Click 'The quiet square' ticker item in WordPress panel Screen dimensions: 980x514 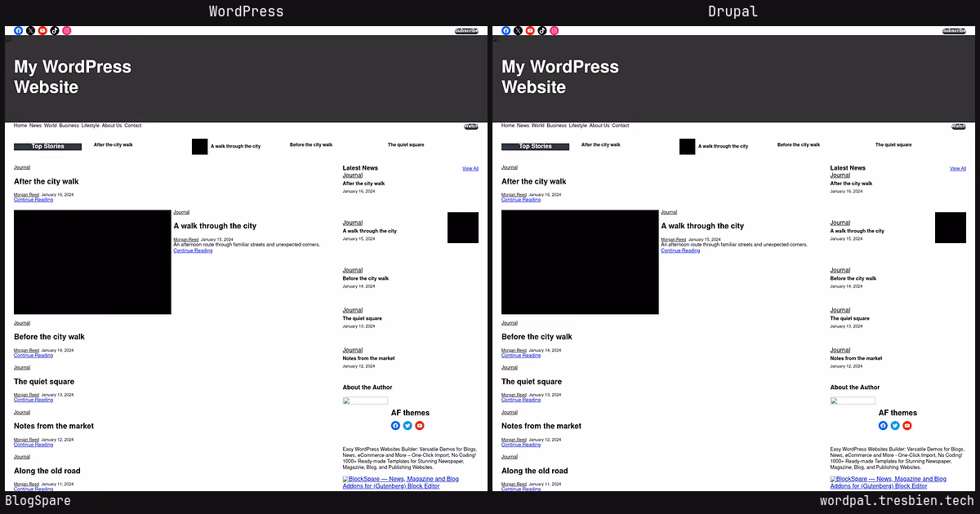click(406, 145)
